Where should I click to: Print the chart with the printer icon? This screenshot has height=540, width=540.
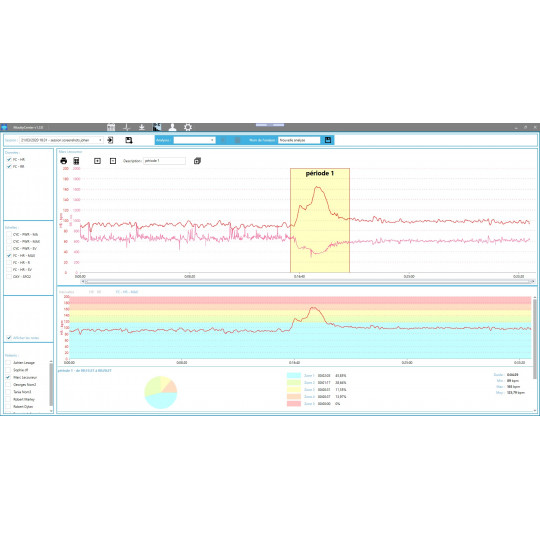(x=63, y=161)
